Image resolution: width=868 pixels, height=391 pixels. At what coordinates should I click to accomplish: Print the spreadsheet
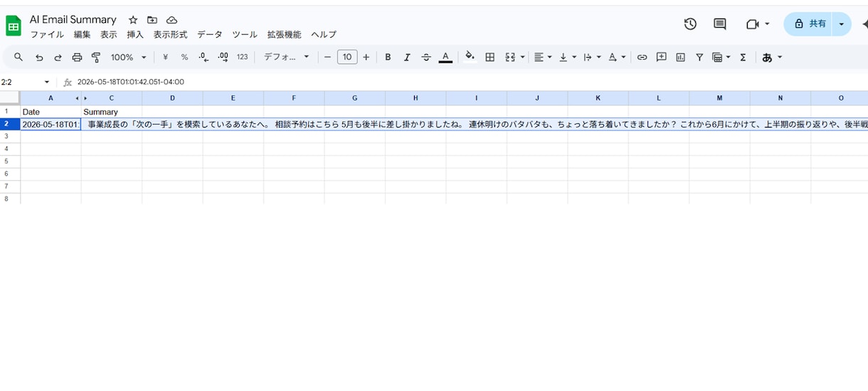pos(77,57)
